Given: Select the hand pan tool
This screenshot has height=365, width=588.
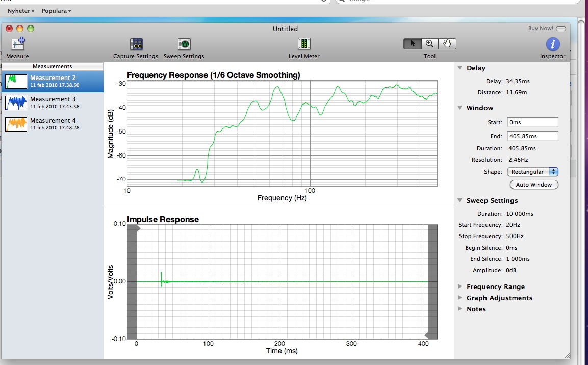Looking at the screenshot, I should [x=447, y=44].
